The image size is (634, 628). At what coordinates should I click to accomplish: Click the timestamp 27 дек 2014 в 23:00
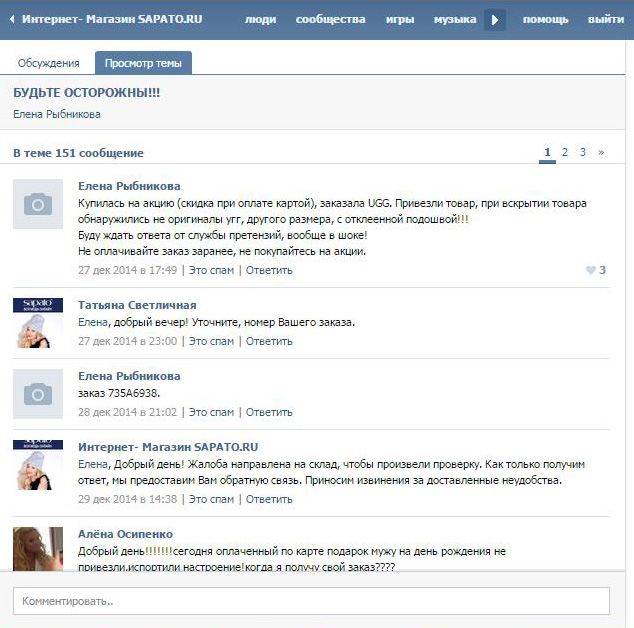coord(127,341)
